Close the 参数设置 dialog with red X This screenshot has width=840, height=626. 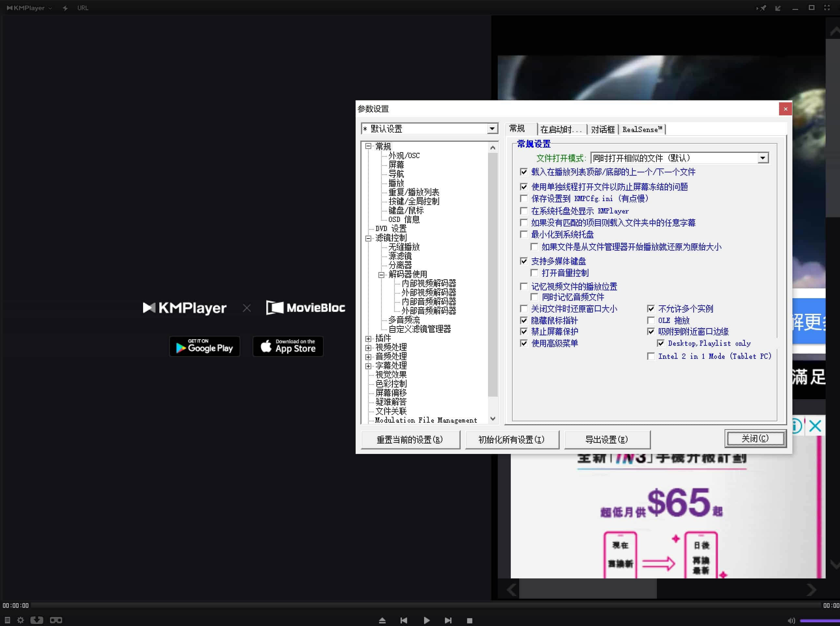tap(786, 109)
